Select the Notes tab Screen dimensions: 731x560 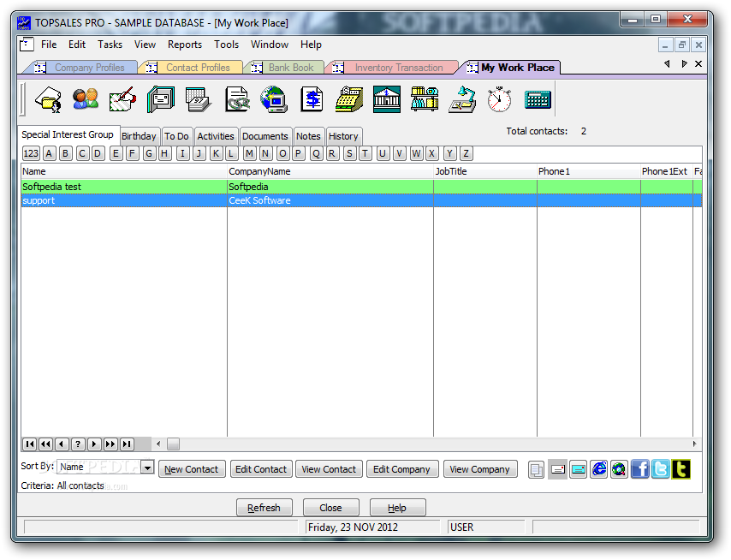tap(309, 136)
